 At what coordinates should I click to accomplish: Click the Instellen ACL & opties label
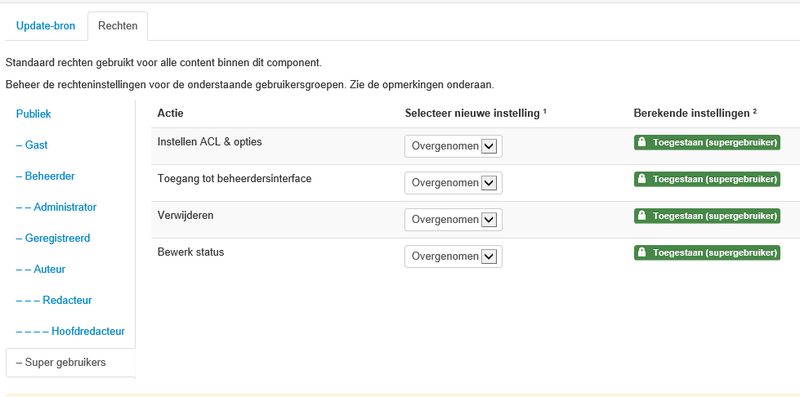click(x=210, y=142)
